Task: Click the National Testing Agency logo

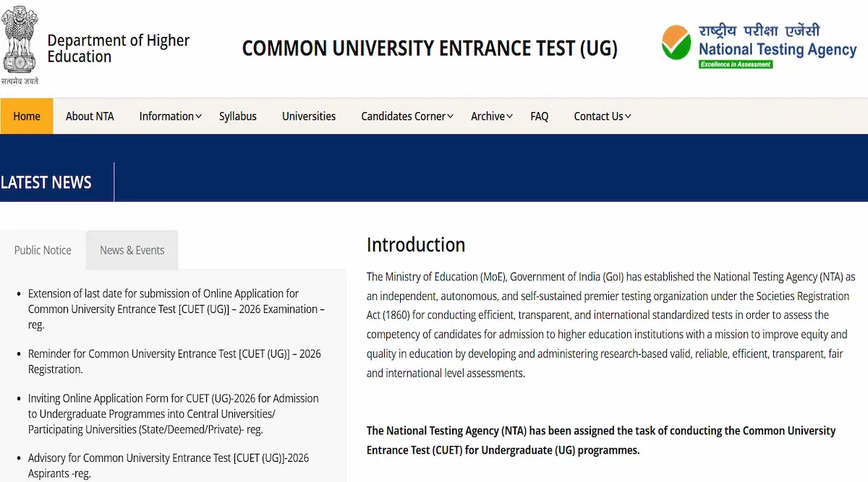Action: click(x=759, y=45)
